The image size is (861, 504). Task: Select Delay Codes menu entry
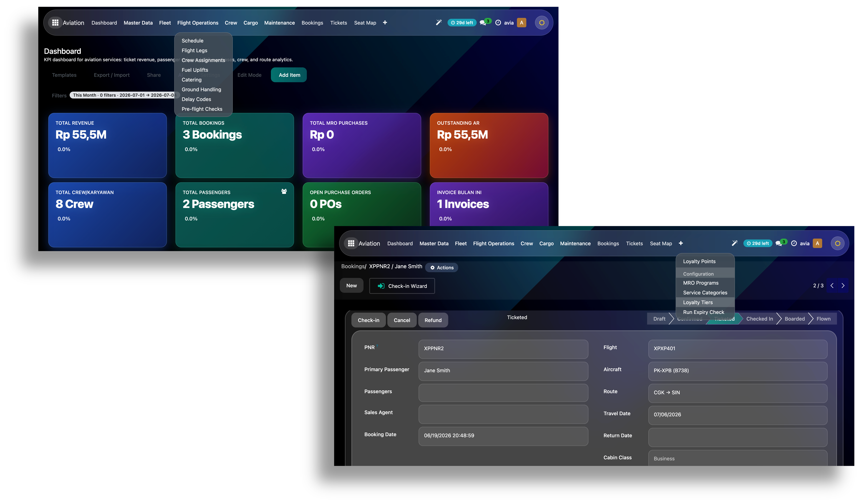(196, 99)
